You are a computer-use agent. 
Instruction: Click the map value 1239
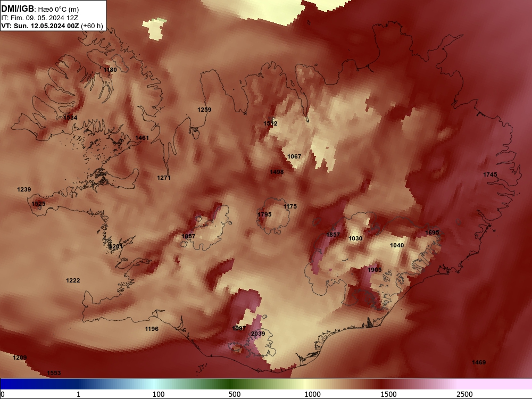pos(24,190)
